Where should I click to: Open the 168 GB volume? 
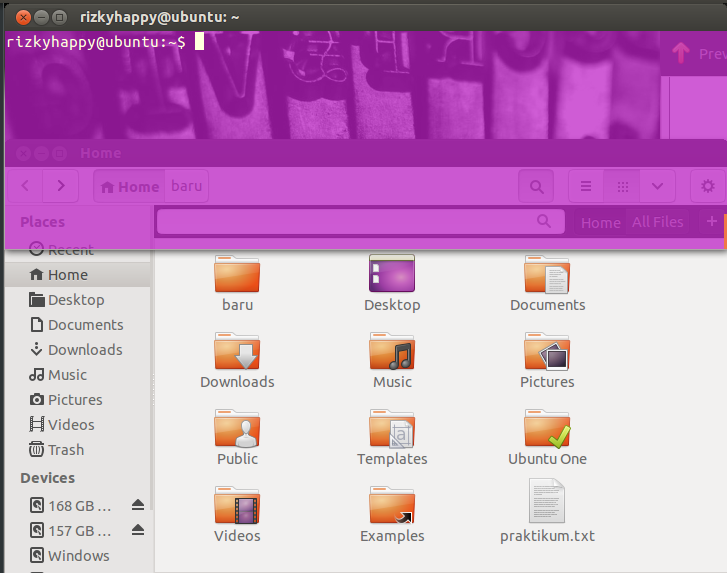coord(70,506)
